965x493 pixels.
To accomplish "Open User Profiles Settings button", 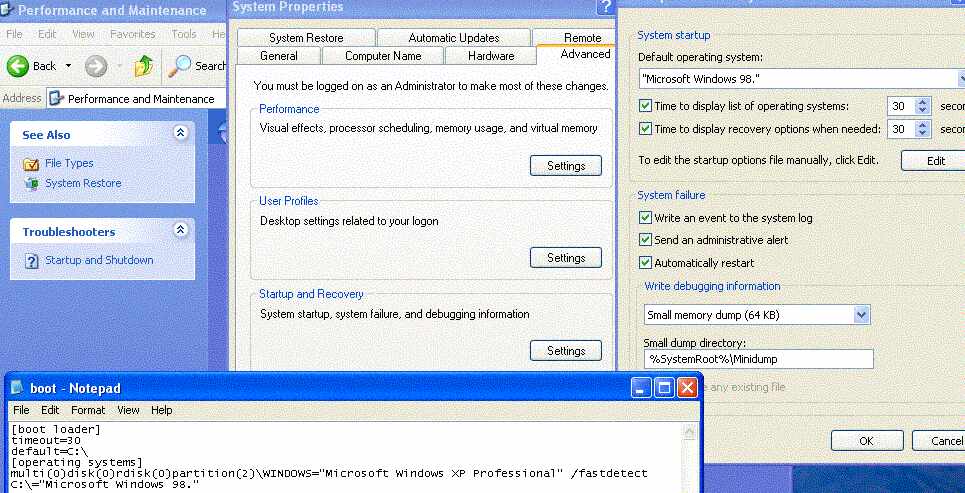I will [x=566, y=257].
